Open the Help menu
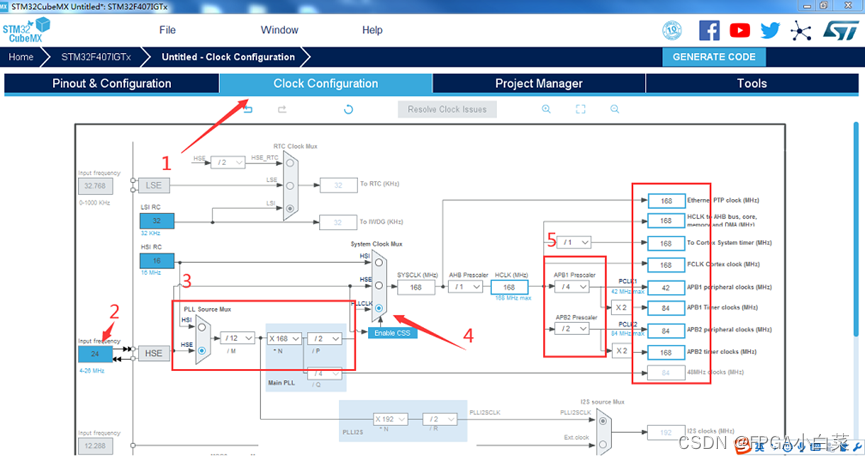 point(372,30)
